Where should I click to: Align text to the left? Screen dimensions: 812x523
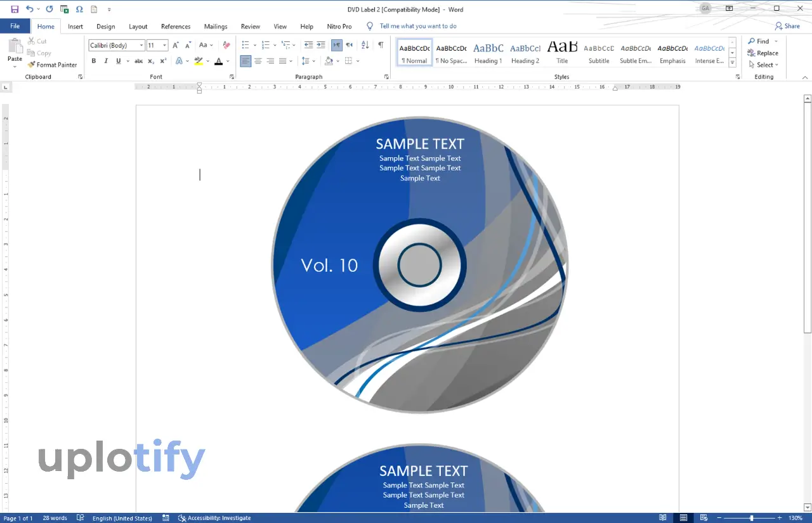tap(246, 61)
